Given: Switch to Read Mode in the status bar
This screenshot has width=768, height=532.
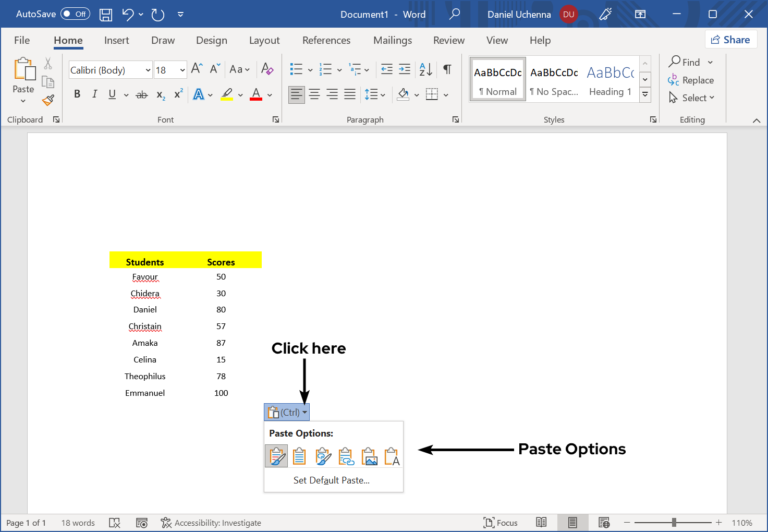Looking at the screenshot, I should tap(541, 522).
